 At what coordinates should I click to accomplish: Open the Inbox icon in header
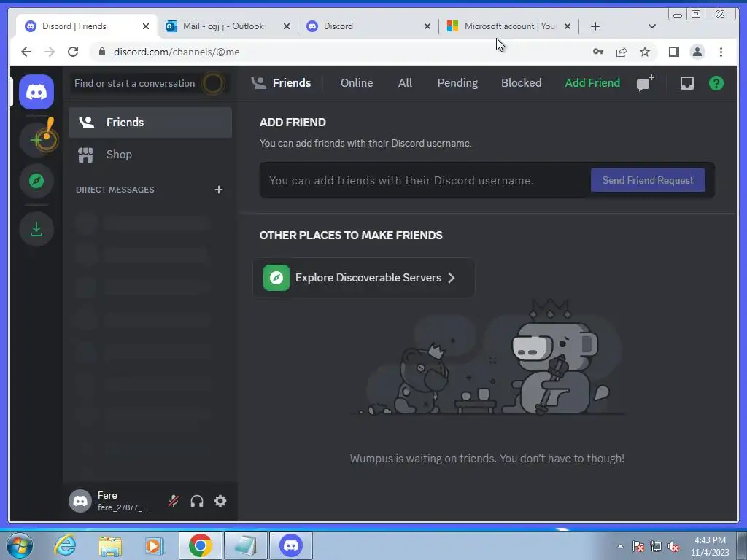point(686,83)
